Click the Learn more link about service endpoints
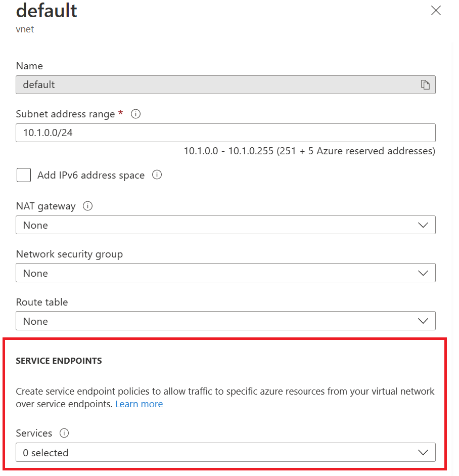Viewport: 459px width, 476px height. click(x=139, y=404)
